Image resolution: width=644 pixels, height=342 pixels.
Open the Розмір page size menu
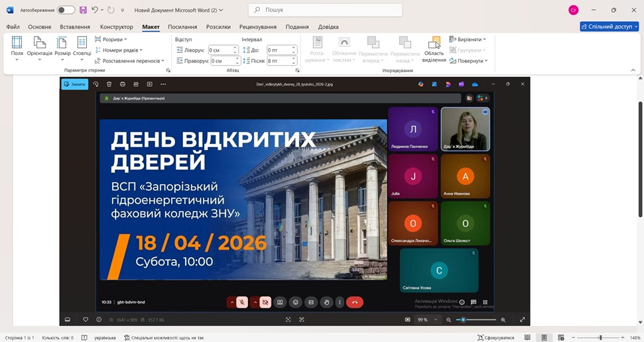click(x=62, y=46)
